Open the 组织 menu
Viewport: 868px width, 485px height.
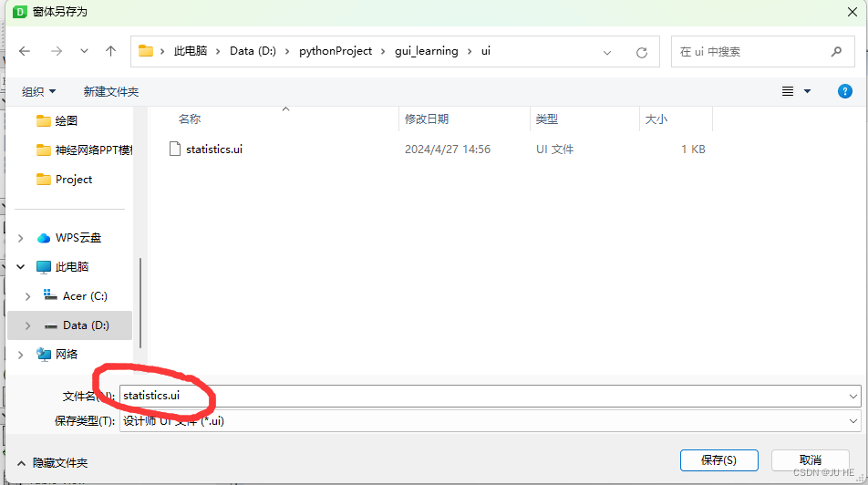click(x=38, y=91)
